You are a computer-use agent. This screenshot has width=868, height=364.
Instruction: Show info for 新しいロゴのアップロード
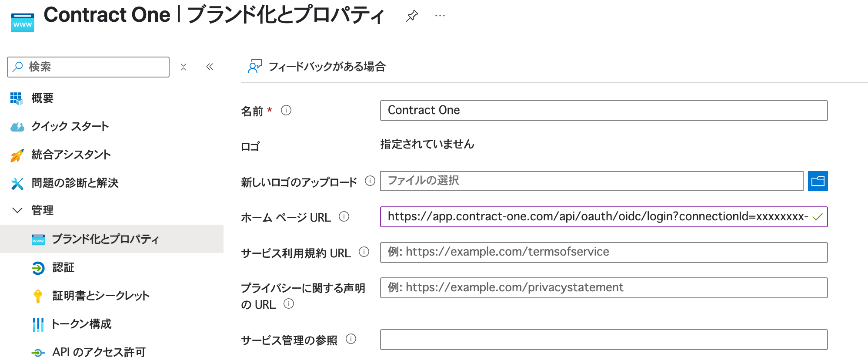click(x=370, y=181)
